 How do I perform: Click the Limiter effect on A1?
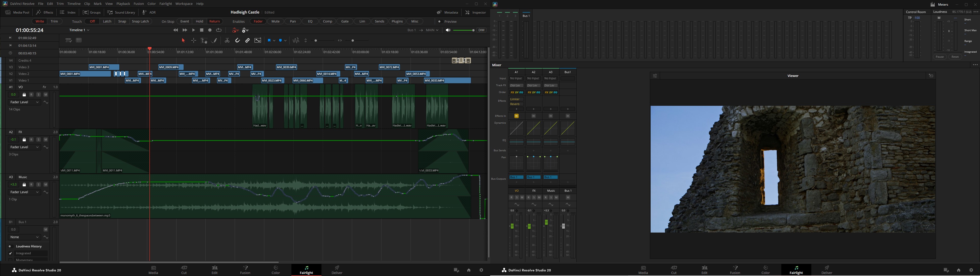516,99
